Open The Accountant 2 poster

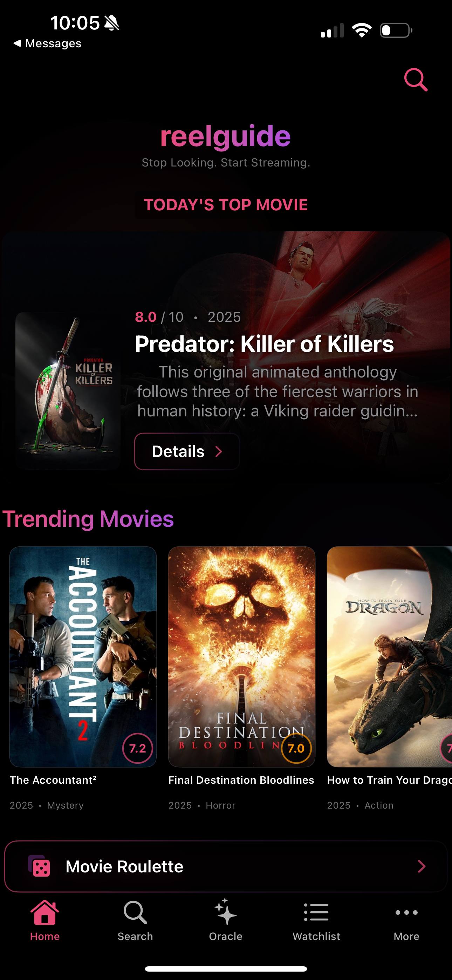click(83, 656)
